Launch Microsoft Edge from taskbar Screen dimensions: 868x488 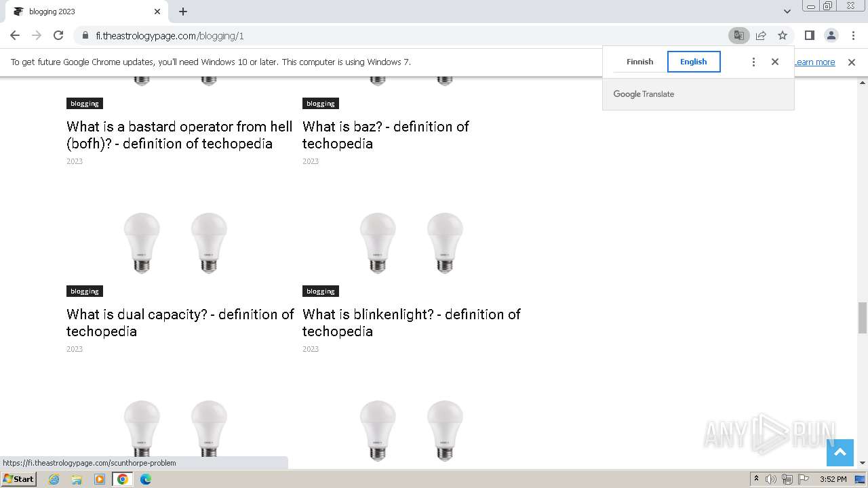point(146,479)
